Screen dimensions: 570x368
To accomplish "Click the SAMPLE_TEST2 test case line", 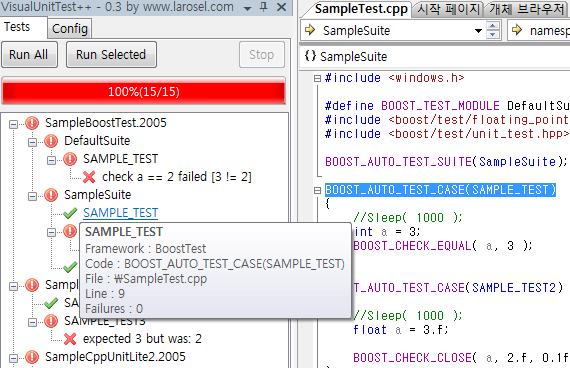I will [458, 288].
